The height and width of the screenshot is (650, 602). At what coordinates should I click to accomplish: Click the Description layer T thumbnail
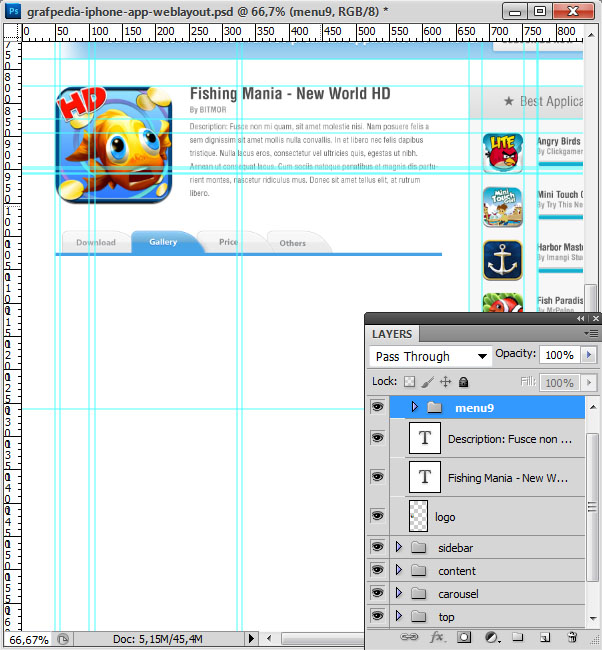(425, 438)
